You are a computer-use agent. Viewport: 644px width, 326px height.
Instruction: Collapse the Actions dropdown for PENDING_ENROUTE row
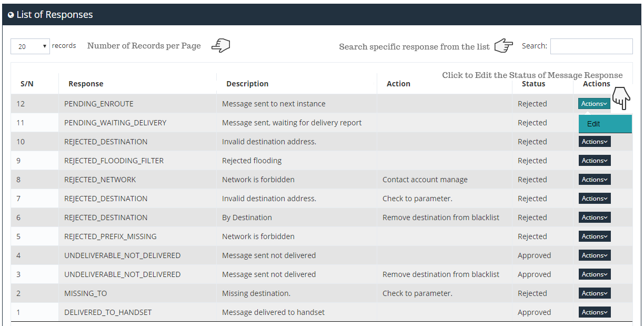pyautogui.click(x=594, y=104)
